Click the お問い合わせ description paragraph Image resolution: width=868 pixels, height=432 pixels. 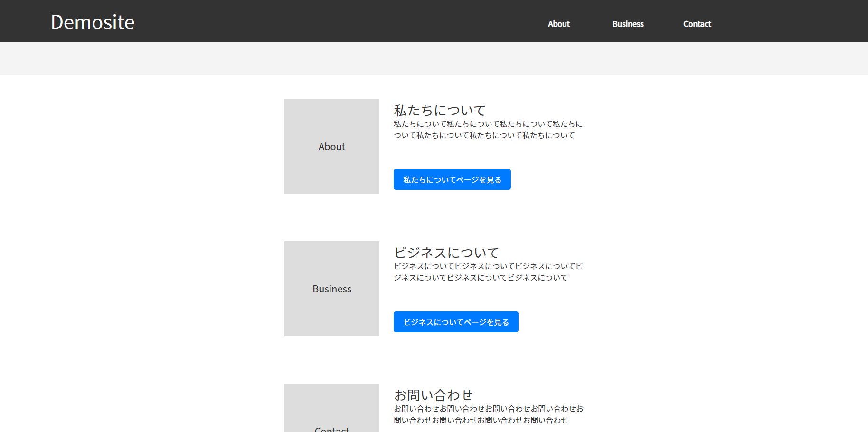(488, 414)
